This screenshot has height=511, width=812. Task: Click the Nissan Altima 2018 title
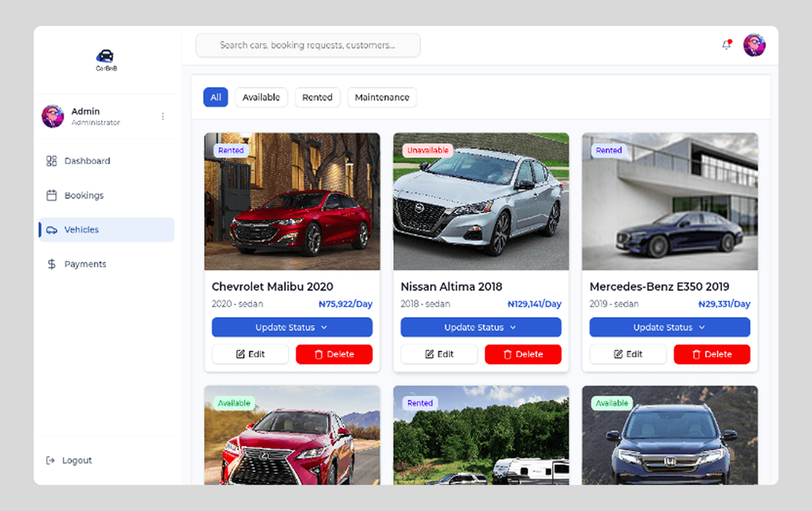click(x=451, y=287)
